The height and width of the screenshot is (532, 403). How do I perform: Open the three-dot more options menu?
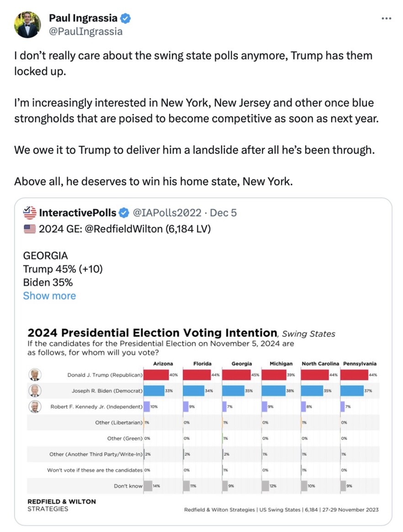pos(387,18)
